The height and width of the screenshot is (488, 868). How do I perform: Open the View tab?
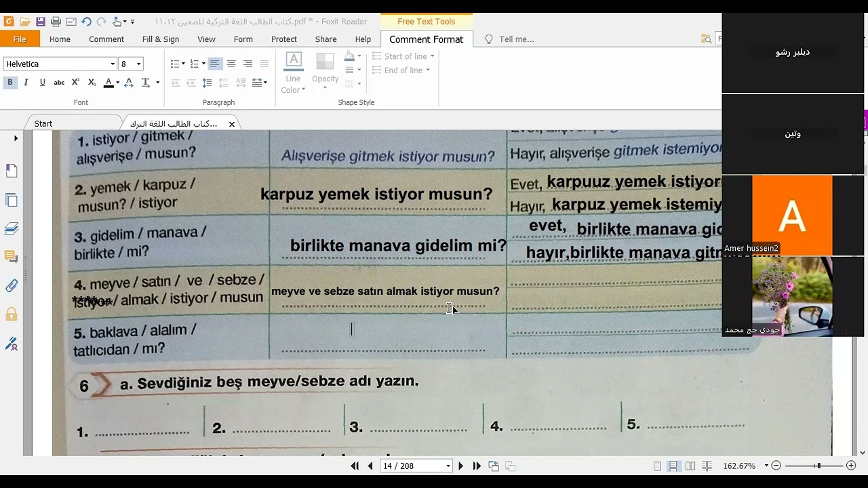206,39
